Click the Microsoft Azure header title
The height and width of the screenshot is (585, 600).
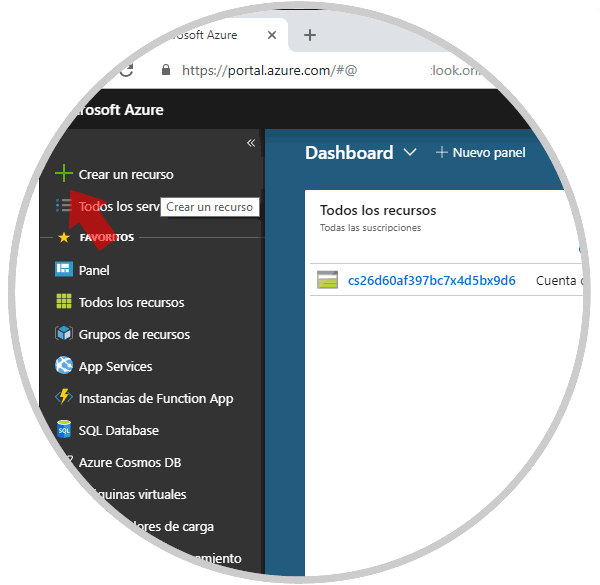click(x=119, y=110)
